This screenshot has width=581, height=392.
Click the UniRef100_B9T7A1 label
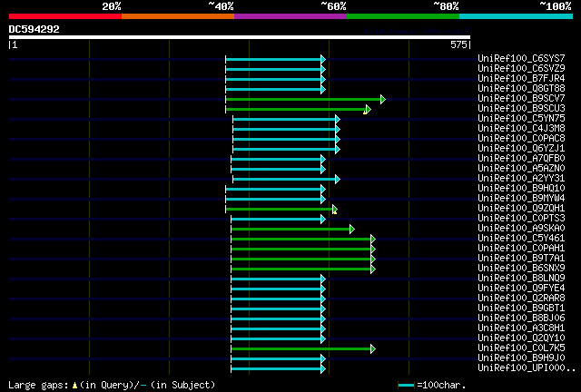click(521, 259)
